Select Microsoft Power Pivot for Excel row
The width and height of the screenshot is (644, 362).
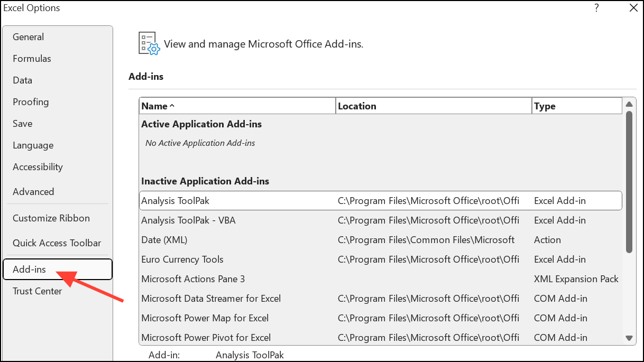[206, 338]
